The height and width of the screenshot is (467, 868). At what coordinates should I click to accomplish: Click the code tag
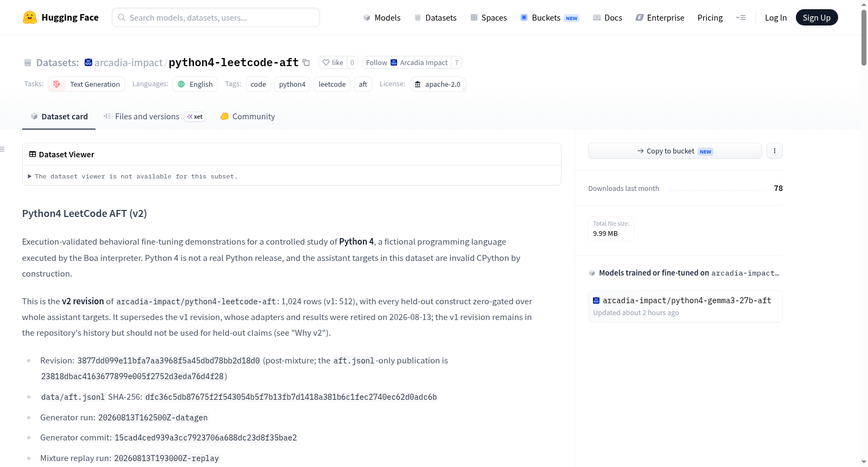point(258,84)
